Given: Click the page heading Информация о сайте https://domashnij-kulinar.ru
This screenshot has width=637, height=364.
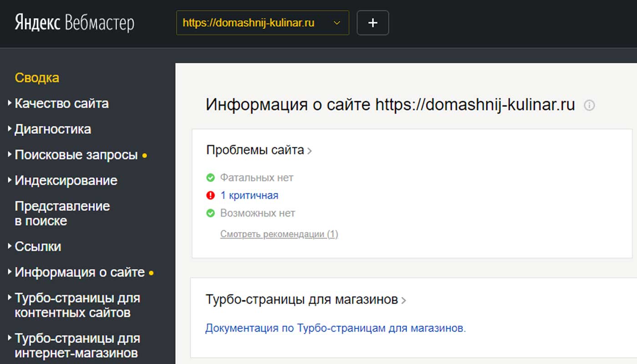Looking at the screenshot, I should point(390,105).
